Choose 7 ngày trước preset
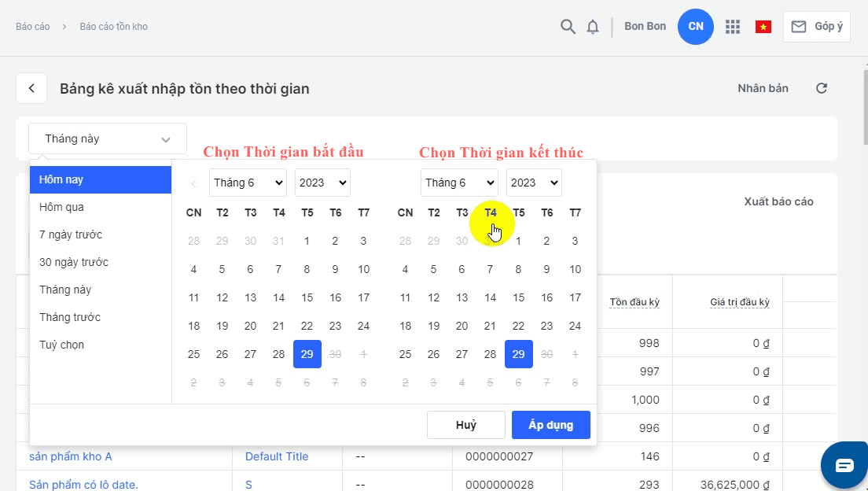The image size is (868, 491). (x=71, y=234)
